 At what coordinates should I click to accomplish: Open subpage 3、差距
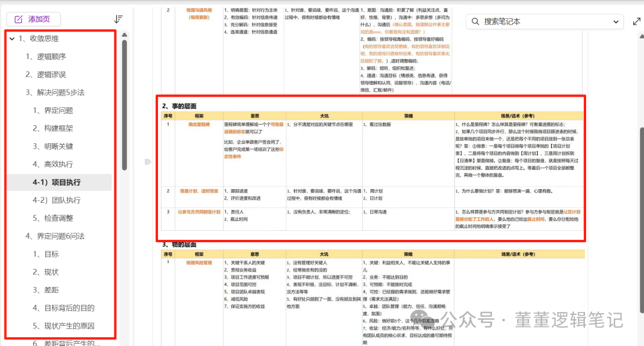(45, 290)
